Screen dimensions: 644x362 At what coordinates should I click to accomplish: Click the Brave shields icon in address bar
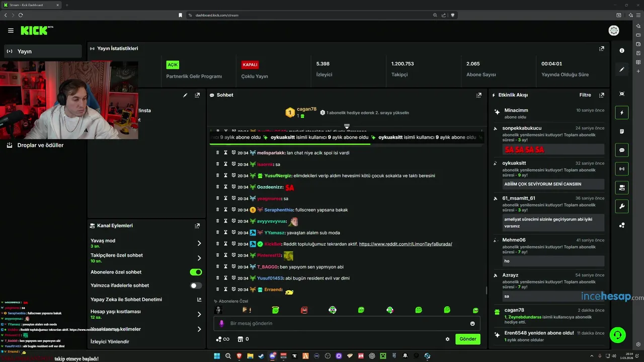click(452, 15)
